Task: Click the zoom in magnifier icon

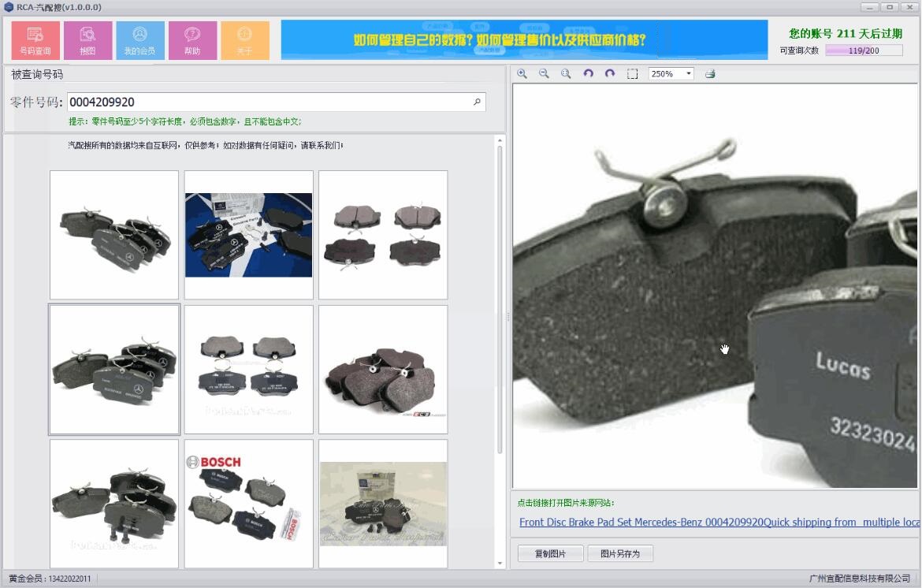Action: click(x=522, y=73)
